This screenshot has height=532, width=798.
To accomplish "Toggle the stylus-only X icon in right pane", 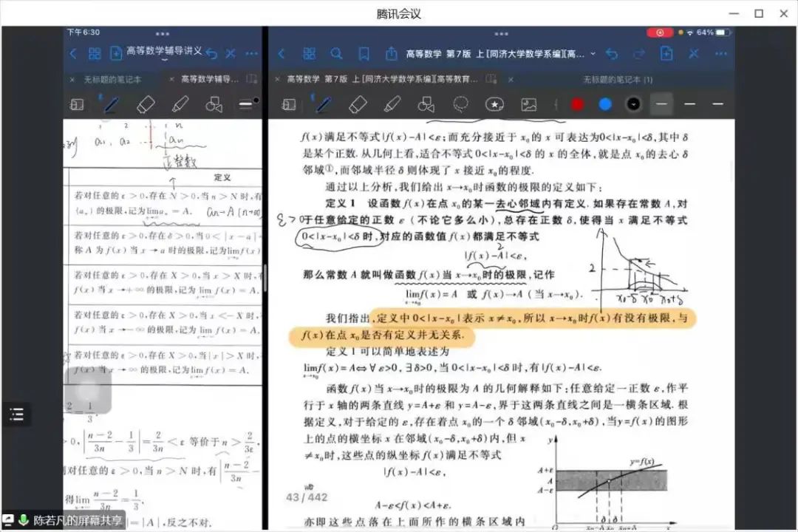I will tap(693, 54).
